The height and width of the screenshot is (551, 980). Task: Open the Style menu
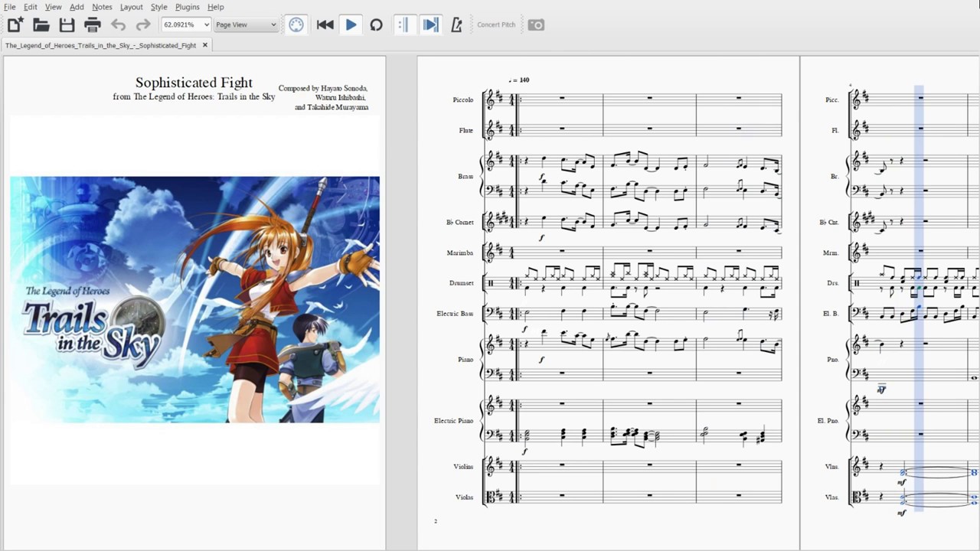coord(158,7)
